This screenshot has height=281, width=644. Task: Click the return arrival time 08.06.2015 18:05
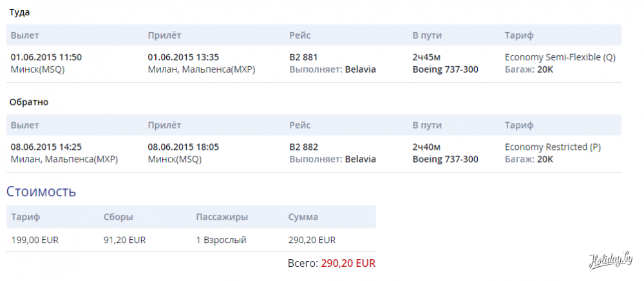pyautogui.click(x=184, y=147)
